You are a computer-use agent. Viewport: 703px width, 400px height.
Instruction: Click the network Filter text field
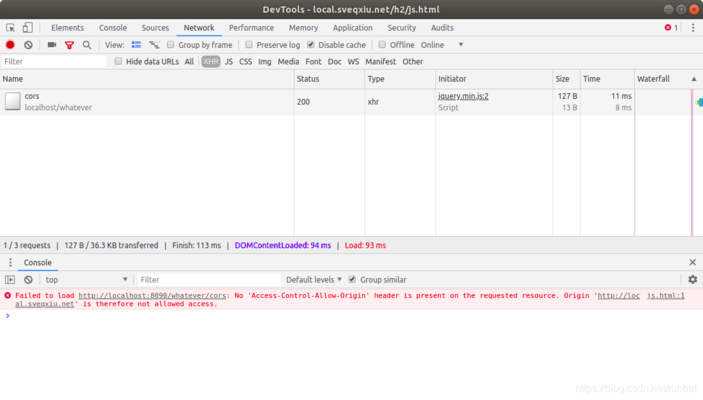pyautogui.click(x=54, y=62)
